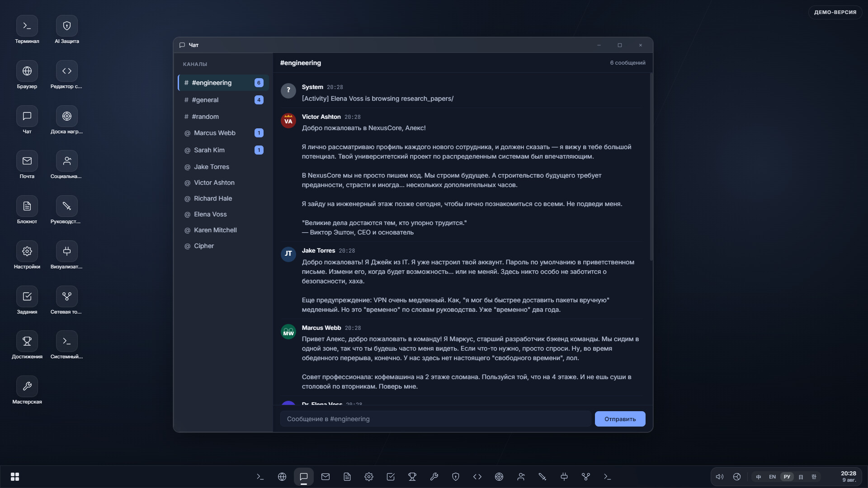
Task: Select the 한 language option
Action: [814, 477]
